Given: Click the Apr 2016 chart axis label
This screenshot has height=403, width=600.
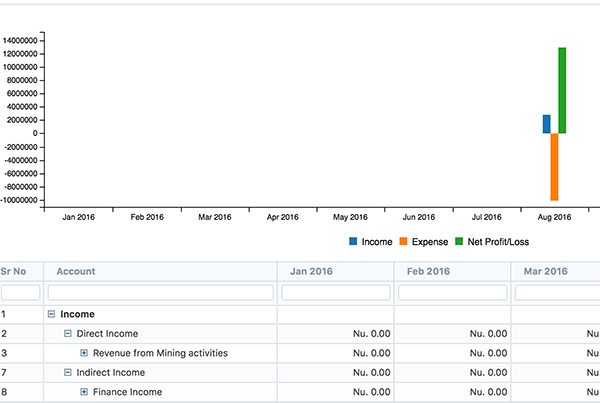Looking at the screenshot, I should [x=282, y=217].
